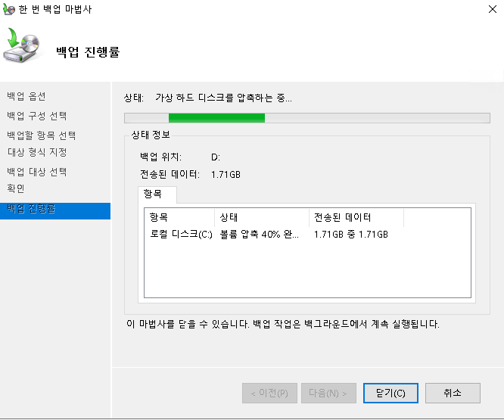Viewport: 504px width, 420px height.
Task: Select 대상 형식 지정 in sidebar
Action: 36,153
